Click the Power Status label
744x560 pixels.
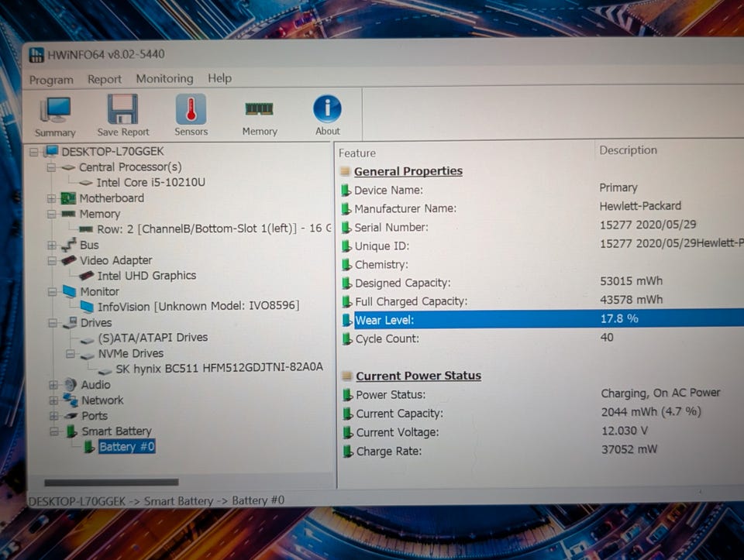(391, 394)
